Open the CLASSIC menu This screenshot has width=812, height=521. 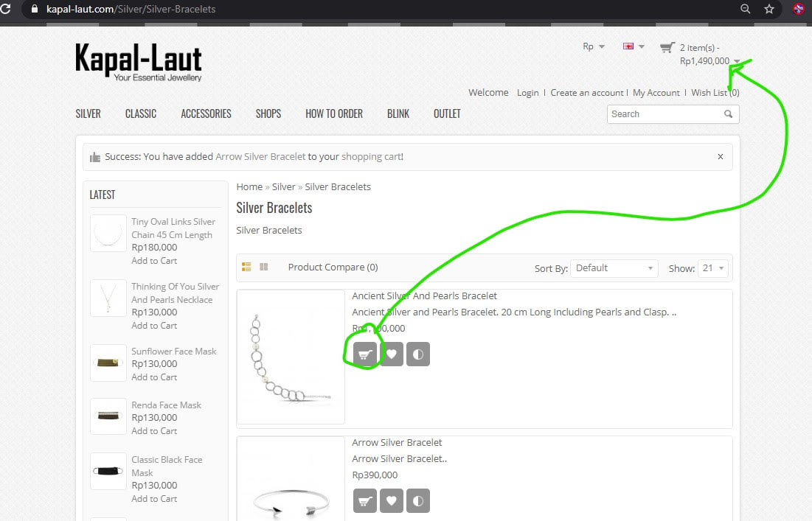[141, 113]
